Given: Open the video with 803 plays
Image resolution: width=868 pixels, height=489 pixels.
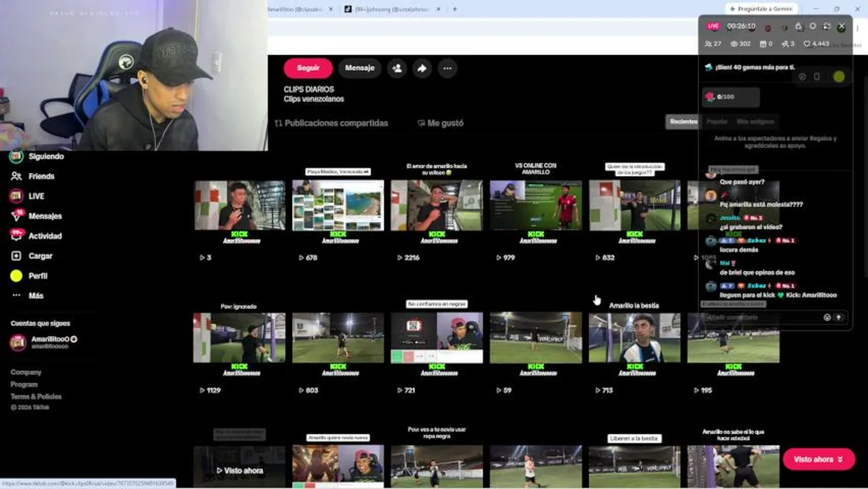Looking at the screenshot, I should tap(338, 338).
